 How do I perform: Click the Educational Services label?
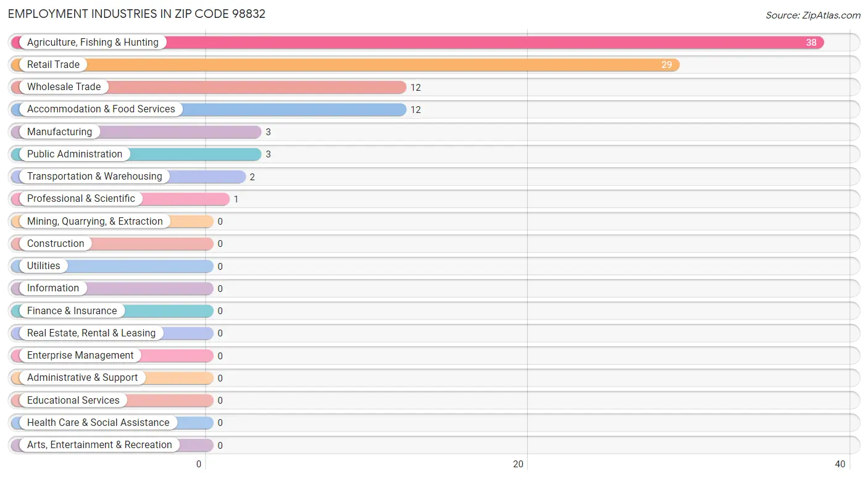pos(73,400)
